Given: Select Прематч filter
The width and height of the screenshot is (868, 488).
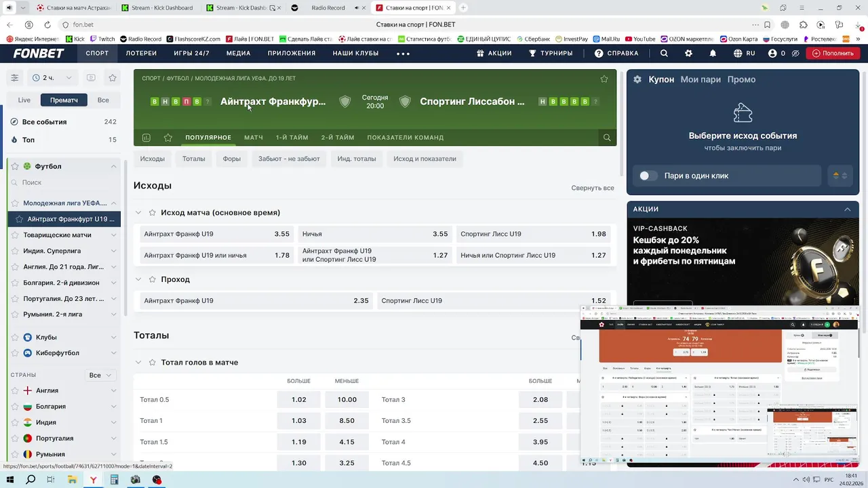Looking at the screenshot, I should 64,100.
